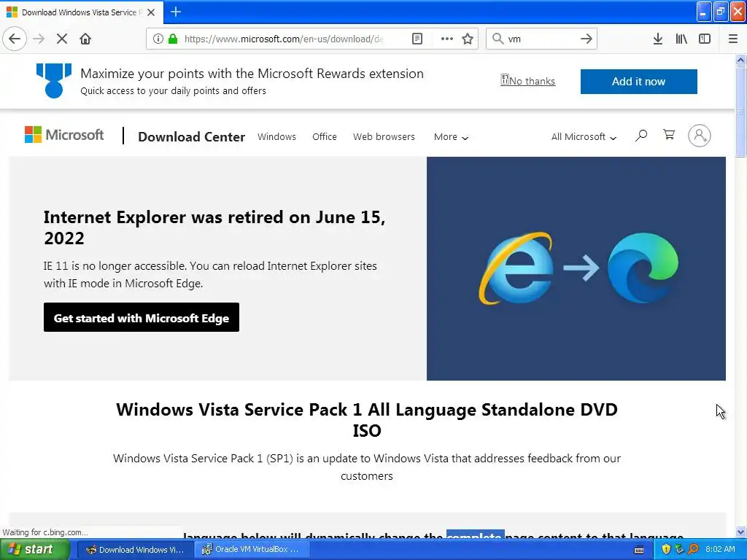This screenshot has height=560, width=747.
Task: Toggle reader view icon
Action: tap(417, 39)
